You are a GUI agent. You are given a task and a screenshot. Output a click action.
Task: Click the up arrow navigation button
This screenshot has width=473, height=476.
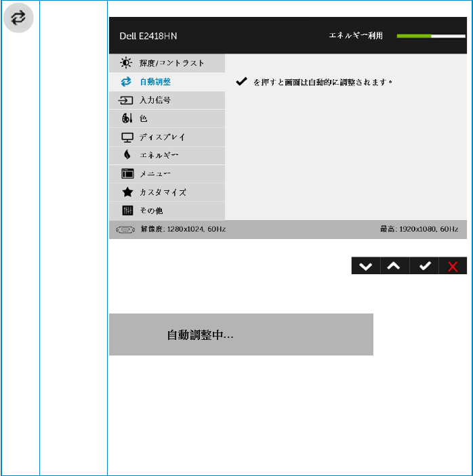click(x=394, y=265)
